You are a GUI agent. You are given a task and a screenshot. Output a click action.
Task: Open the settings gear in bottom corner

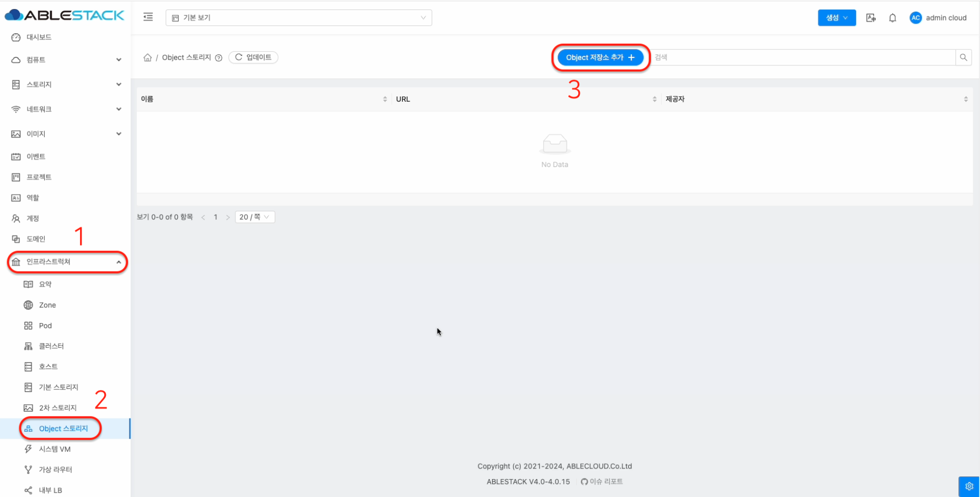tap(969, 486)
